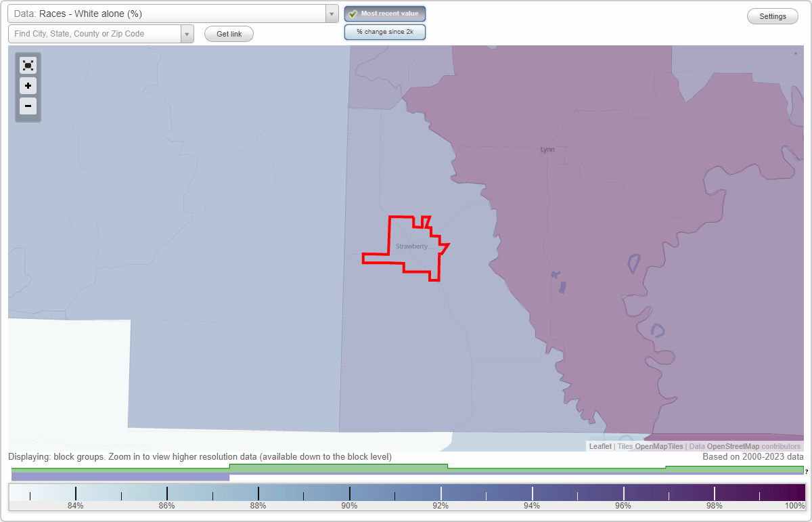This screenshot has height=522, width=812.
Task: Enable the Most recent value display mode
Action: (x=385, y=13)
